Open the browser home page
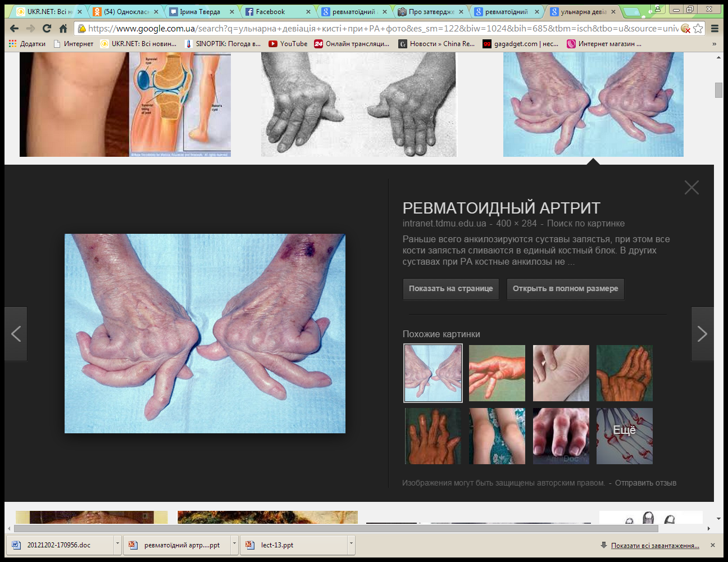The image size is (728, 562). point(63,29)
